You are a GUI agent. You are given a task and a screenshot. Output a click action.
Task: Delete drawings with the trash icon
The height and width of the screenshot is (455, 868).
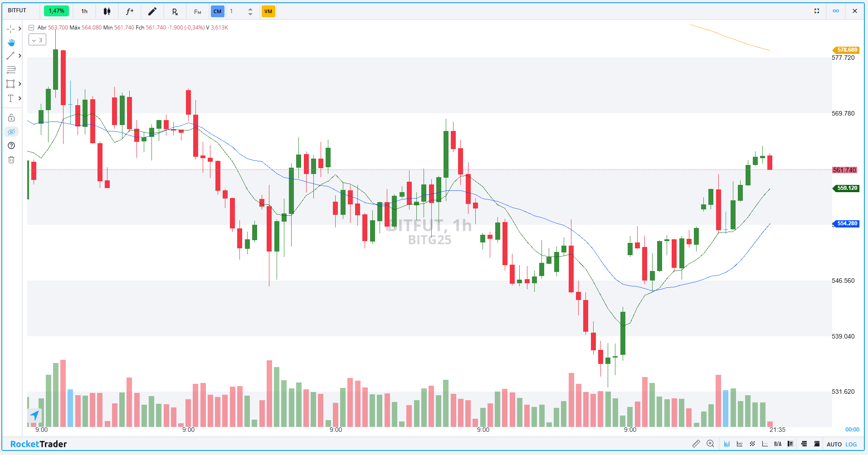11,160
